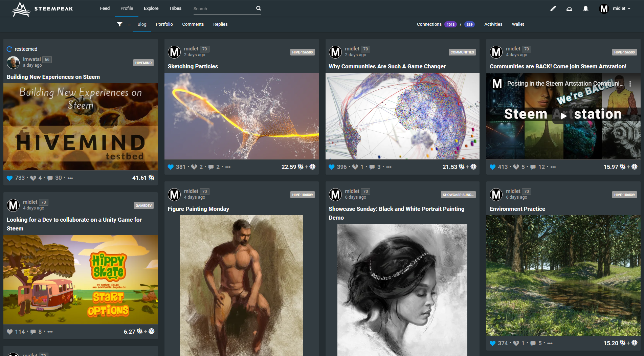Open the post editor pencil icon
Viewport: 644px width, 356px height.
click(553, 9)
